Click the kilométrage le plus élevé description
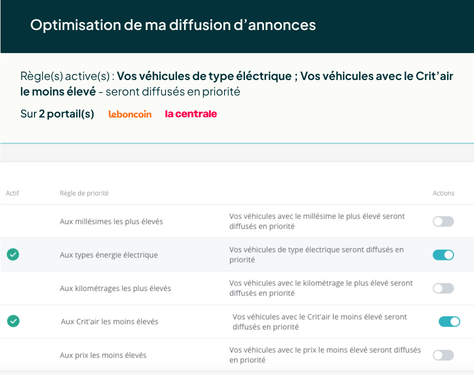The width and height of the screenshot is (474, 375). (321, 288)
